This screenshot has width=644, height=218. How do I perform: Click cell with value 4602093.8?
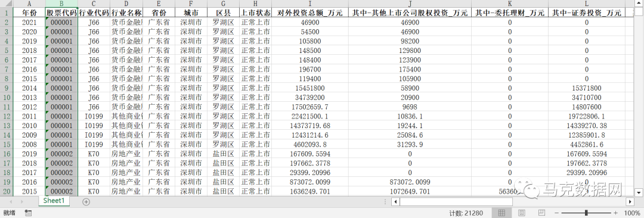click(310, 145)
